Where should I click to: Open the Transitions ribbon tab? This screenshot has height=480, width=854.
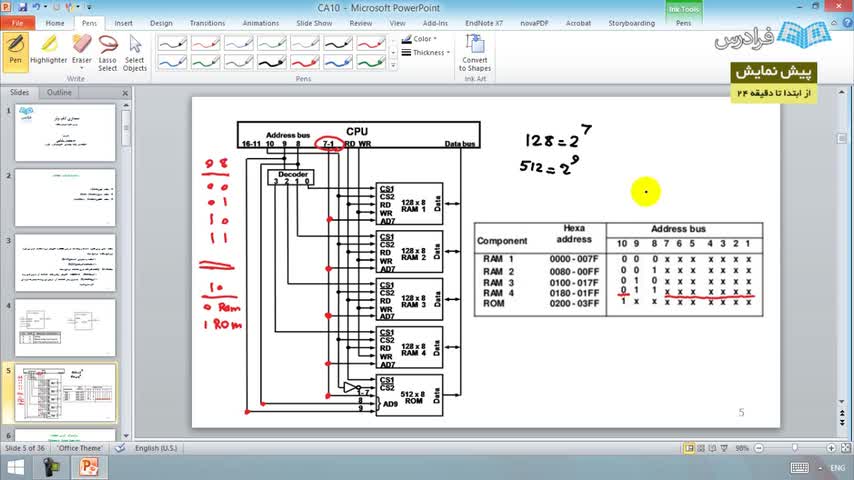point(207,23)
